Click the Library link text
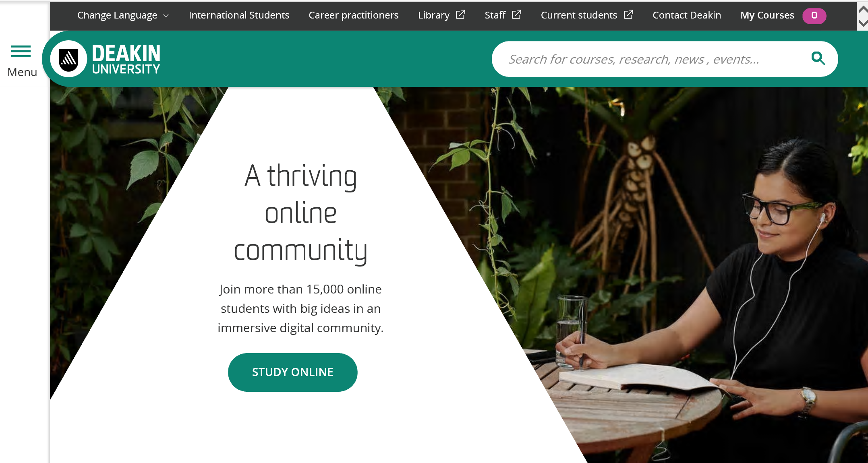 [x=433, y=15]
